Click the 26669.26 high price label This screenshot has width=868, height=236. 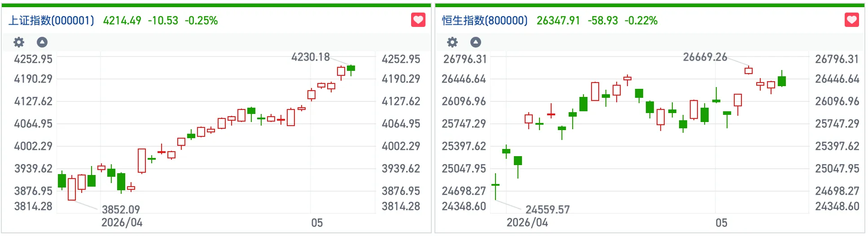705,57
